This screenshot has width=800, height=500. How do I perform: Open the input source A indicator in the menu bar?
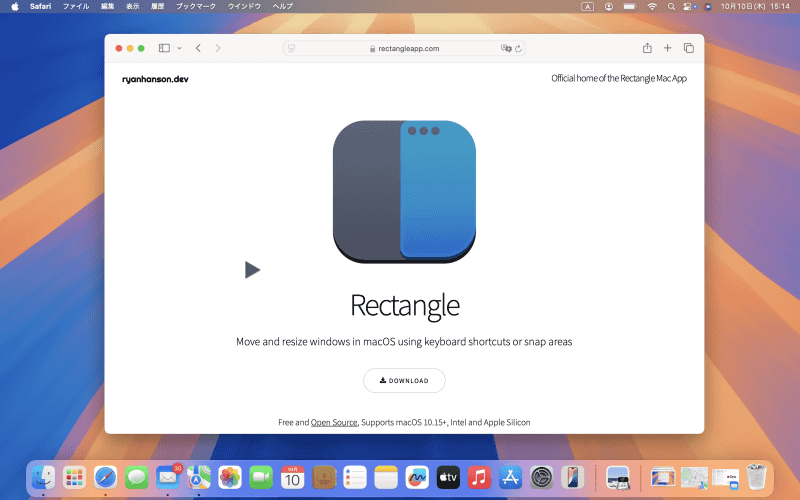click(x=588, y=7)
